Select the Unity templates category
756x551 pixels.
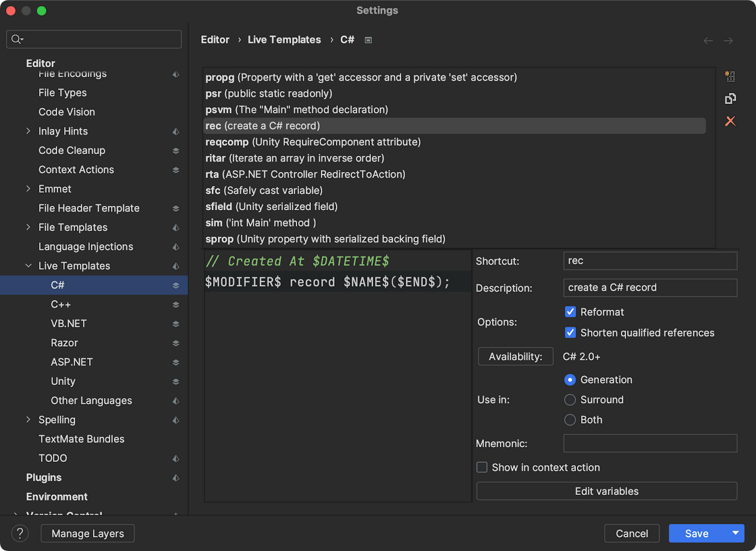pyautogui.click(x=63, y=382)
